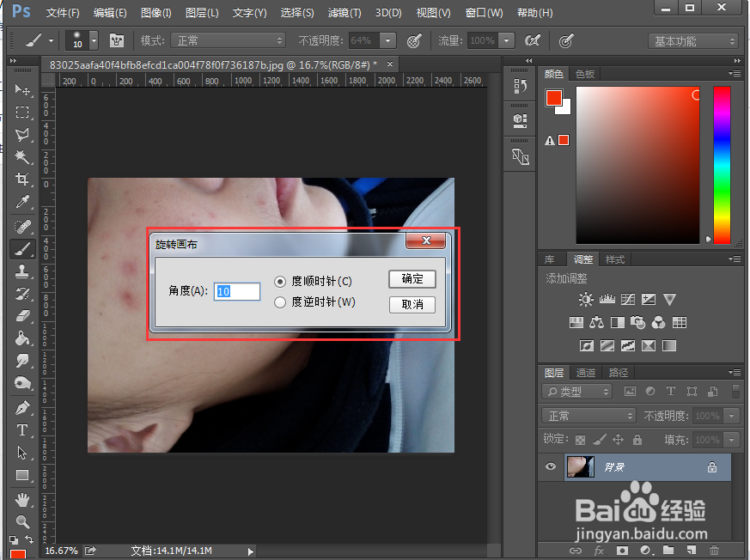Open the blend mode 正常 dropdown in options bar
The width and height of the screenshot is (750, 560).
pyautogui.click(x=229, y=40)
